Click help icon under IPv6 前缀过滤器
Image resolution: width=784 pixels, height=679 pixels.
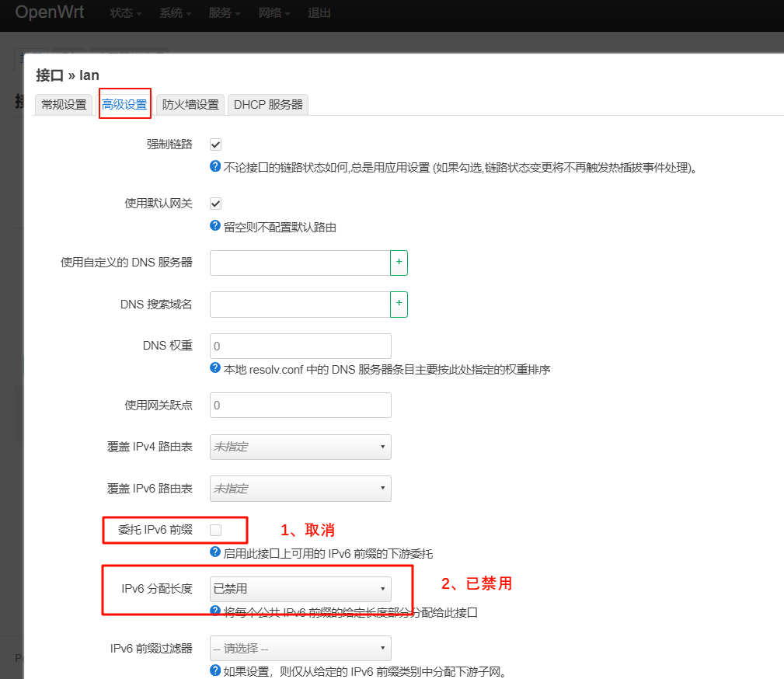coord(215,670)
